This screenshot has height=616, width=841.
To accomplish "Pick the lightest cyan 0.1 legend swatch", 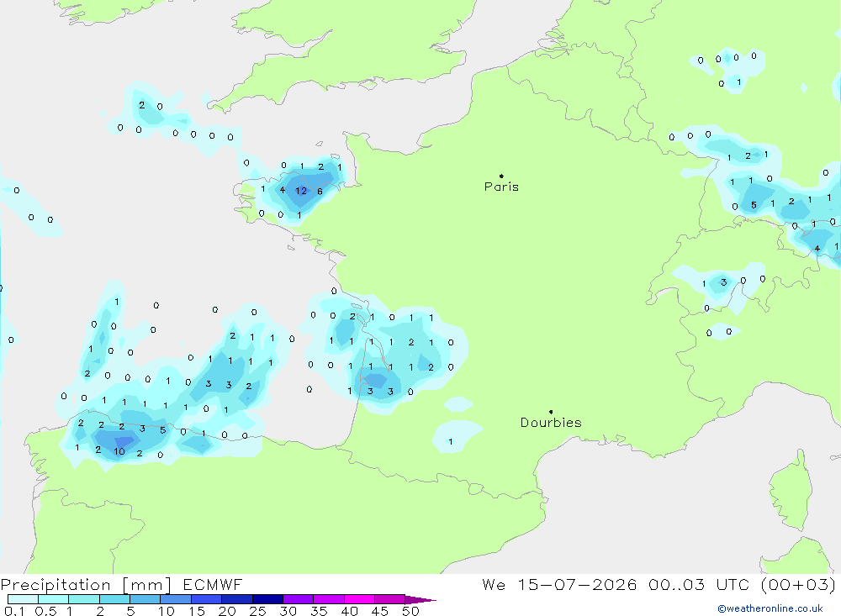I will [23, 599].
